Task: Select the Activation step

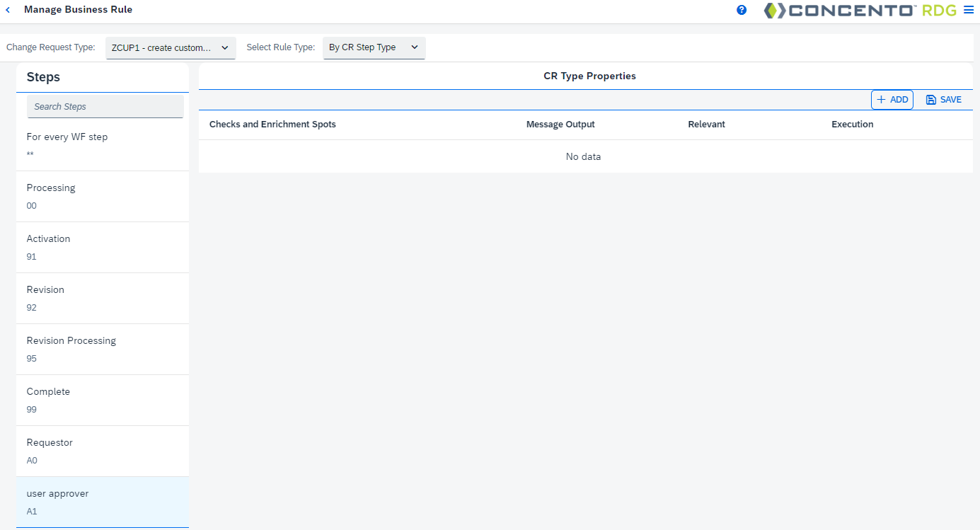Action: (103, 247)
